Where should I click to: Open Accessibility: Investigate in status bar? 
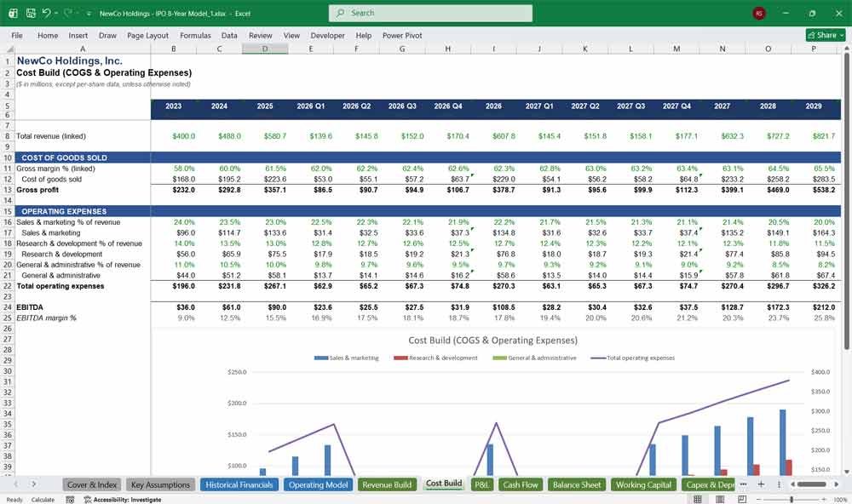click(122, 500)
